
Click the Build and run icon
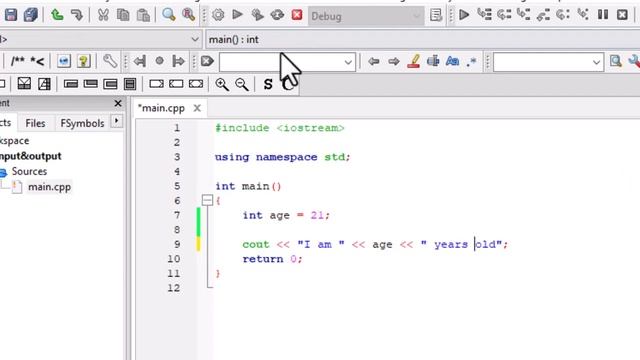tap(257, 15)
